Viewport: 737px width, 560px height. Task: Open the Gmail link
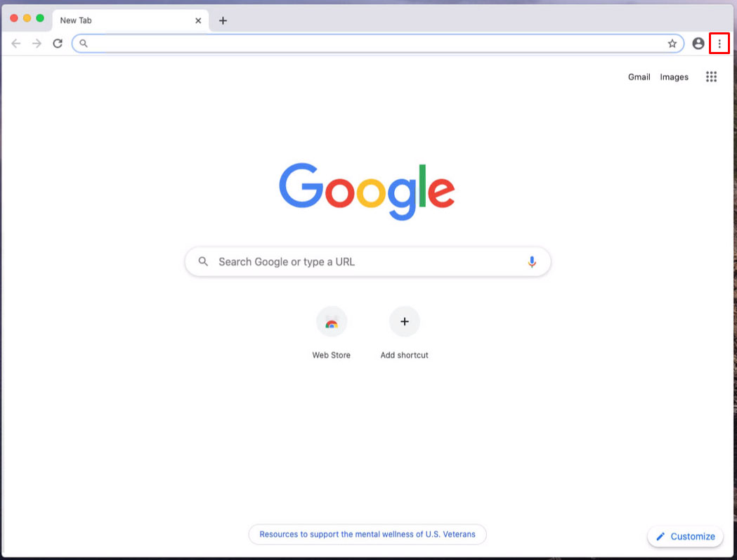pos(639,77)
